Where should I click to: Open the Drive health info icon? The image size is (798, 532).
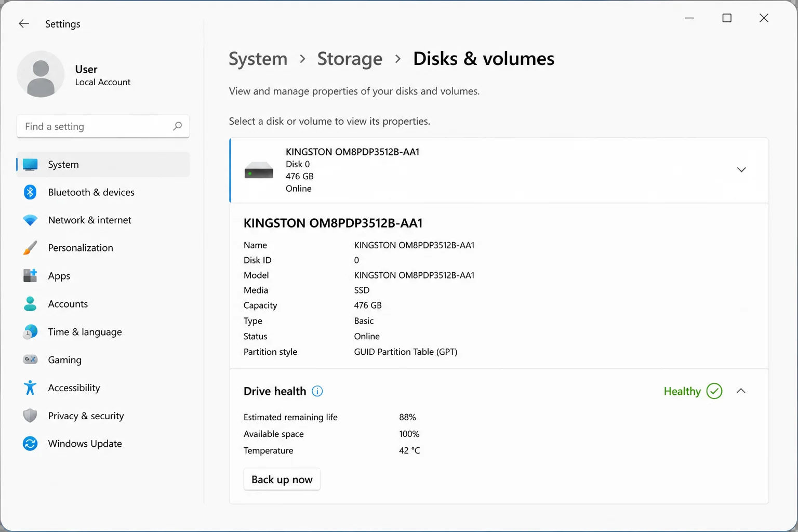coord(317,391)
